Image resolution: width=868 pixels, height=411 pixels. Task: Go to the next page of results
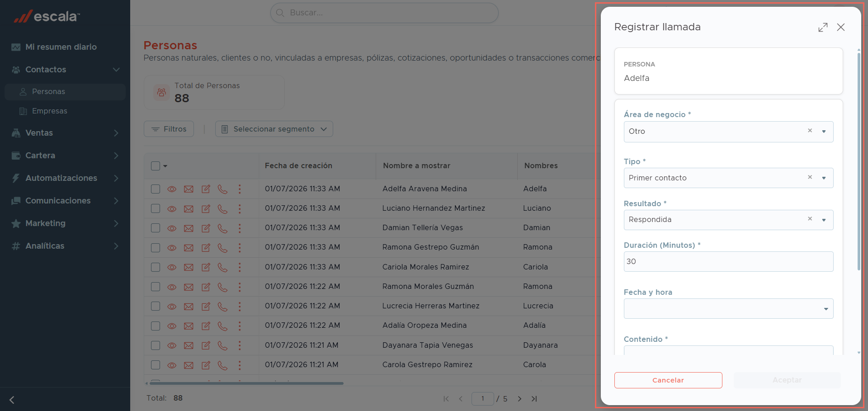[x=519, y=399]
